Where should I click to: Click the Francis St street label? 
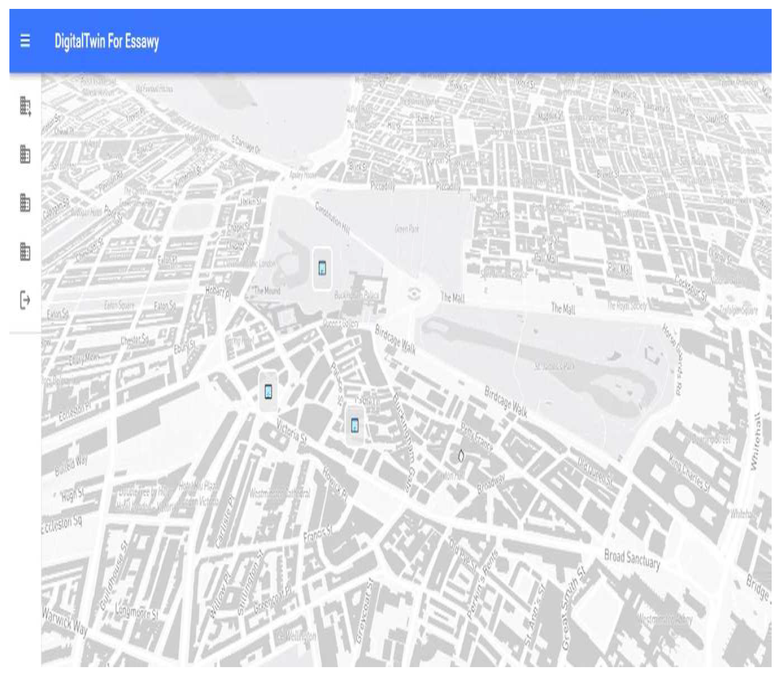318,534
